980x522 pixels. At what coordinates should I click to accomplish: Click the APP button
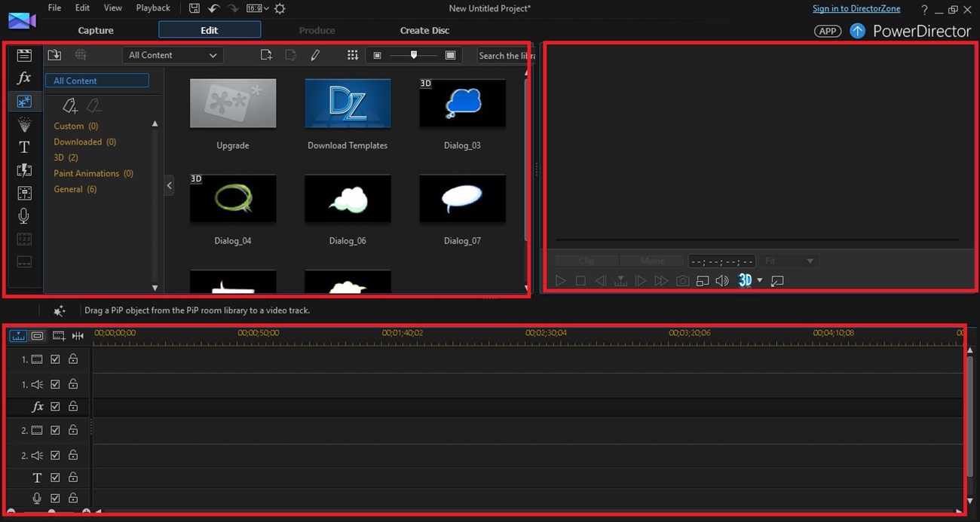(x=828, y=31)
